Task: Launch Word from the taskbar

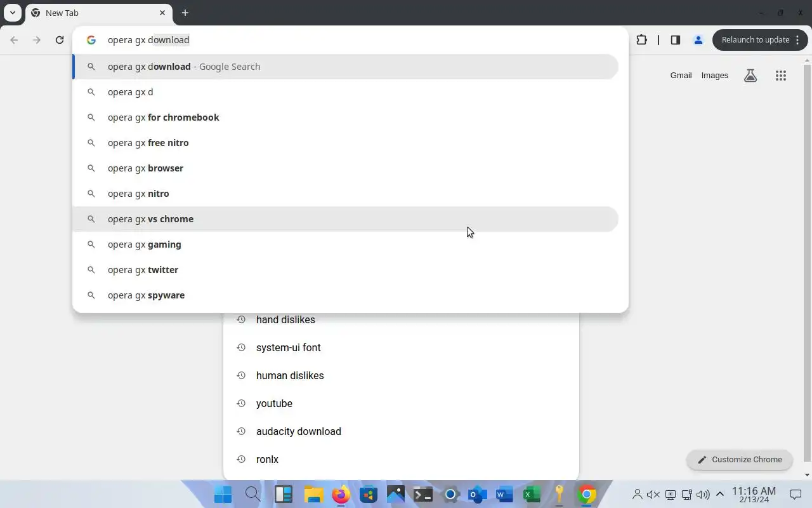Action: [x=505, y=495]
